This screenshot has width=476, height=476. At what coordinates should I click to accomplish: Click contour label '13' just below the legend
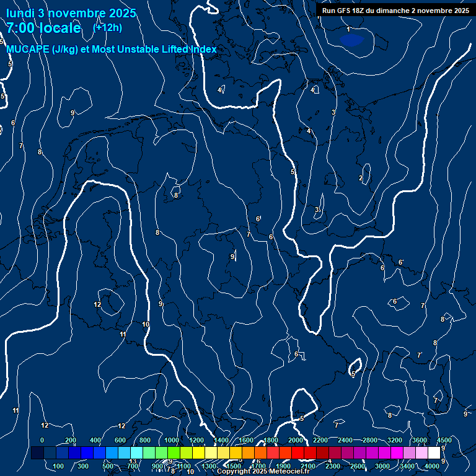coord(133,461)
